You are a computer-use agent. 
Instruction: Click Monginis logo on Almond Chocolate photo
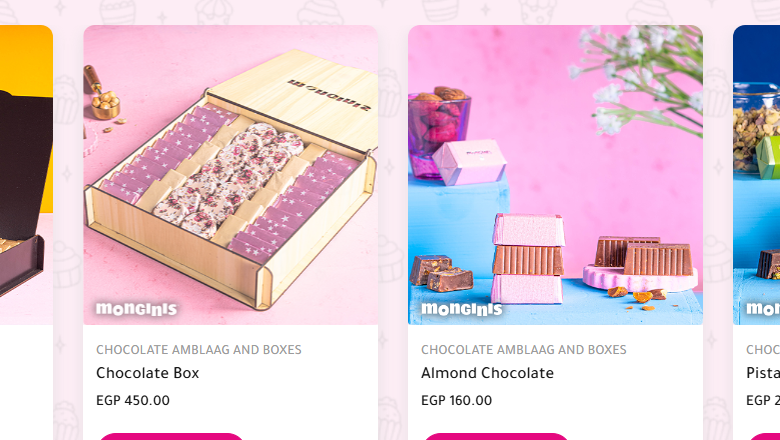[x=462, y=309]
